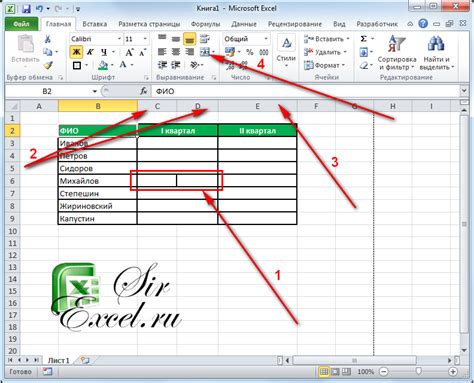Click the Wrap Text icon

pos(204,39)
